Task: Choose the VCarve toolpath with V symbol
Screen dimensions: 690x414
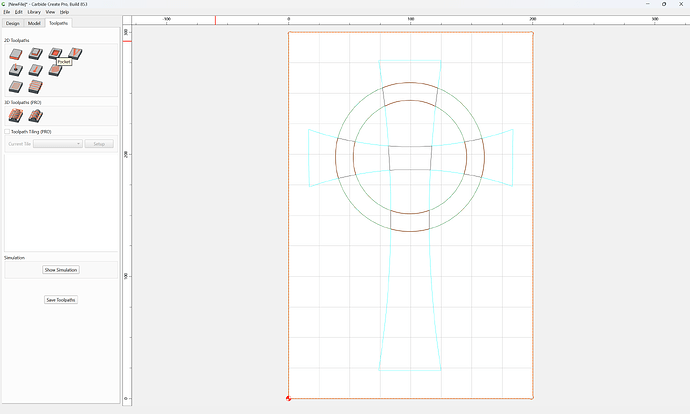Action: pyautogui.click(x=75, y=53)
